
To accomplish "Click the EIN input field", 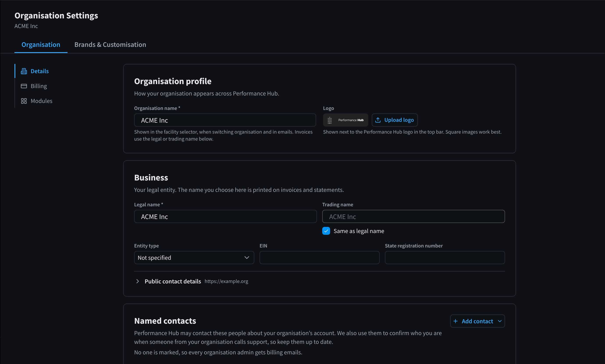I will point(319,258).
